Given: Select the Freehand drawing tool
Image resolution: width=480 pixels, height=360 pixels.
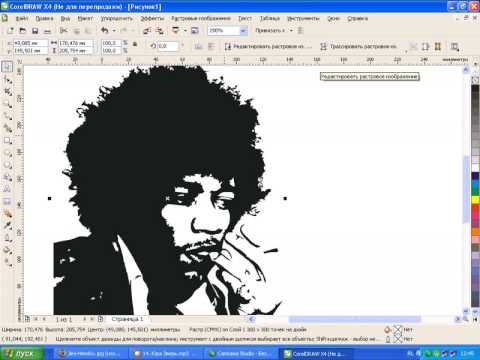Looking at the screenshot, I should [x=7, y=116].
